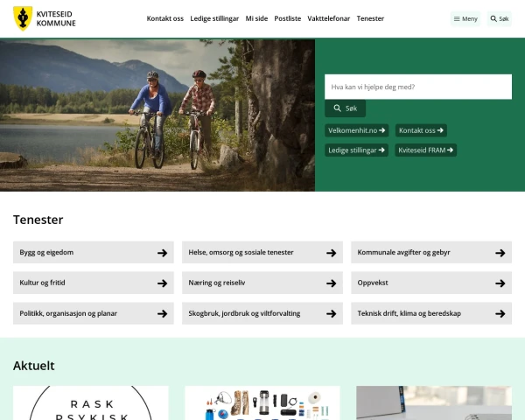
Task: Open the Kviteseid FRAM quick link
Action: pos(425,150)
